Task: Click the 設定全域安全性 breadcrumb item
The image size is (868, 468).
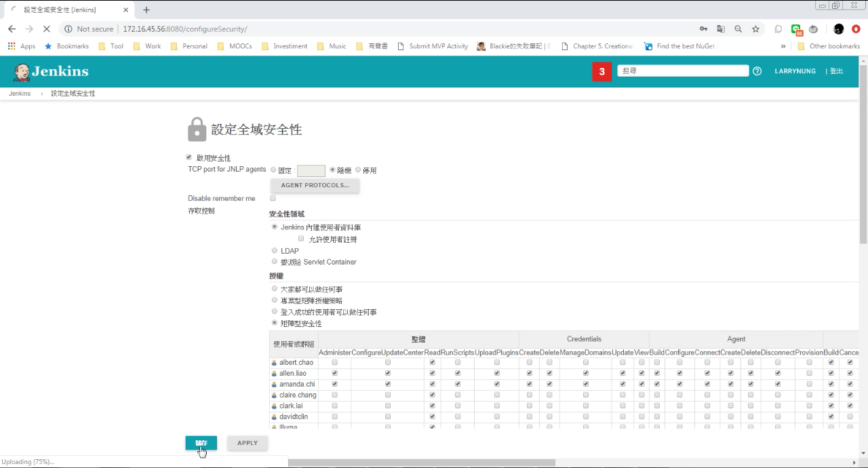Action: point(73,94)
